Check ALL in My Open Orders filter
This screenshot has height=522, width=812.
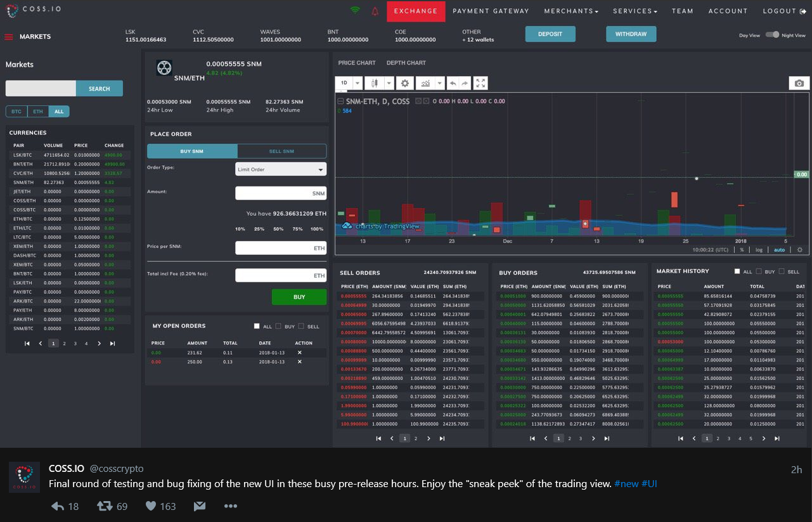tap(257, 326)
